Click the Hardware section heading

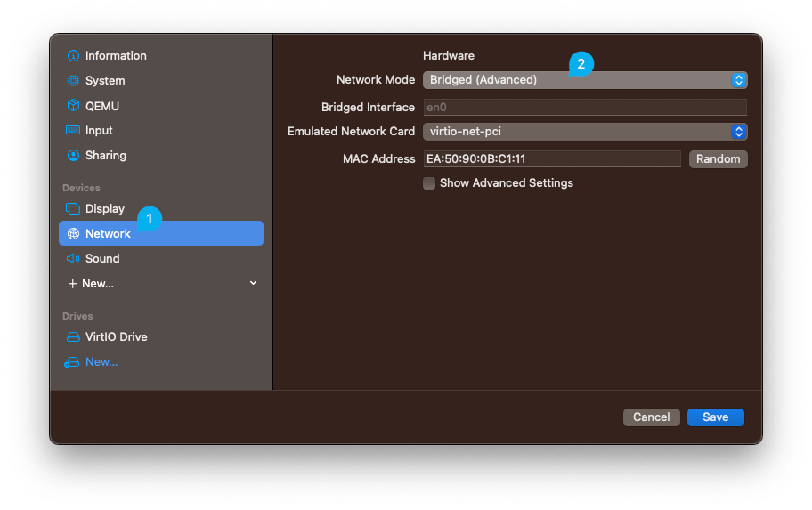[x=449, y=55]
